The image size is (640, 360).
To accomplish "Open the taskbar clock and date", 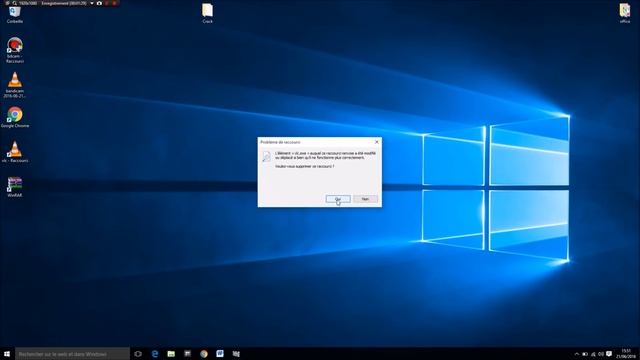I will coord(626,354).
